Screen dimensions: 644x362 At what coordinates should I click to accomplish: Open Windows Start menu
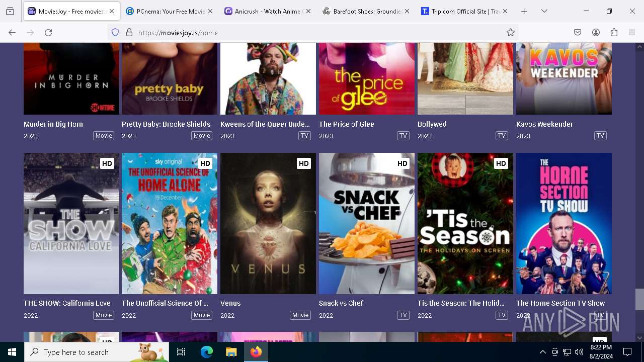point(12,352)
